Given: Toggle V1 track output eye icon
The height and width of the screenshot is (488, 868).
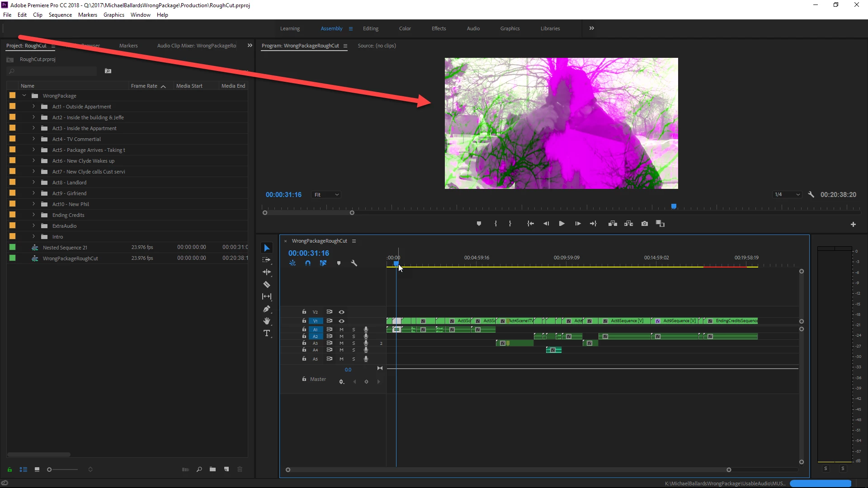Looking at the screenshot, I should [x=342, y=321].
